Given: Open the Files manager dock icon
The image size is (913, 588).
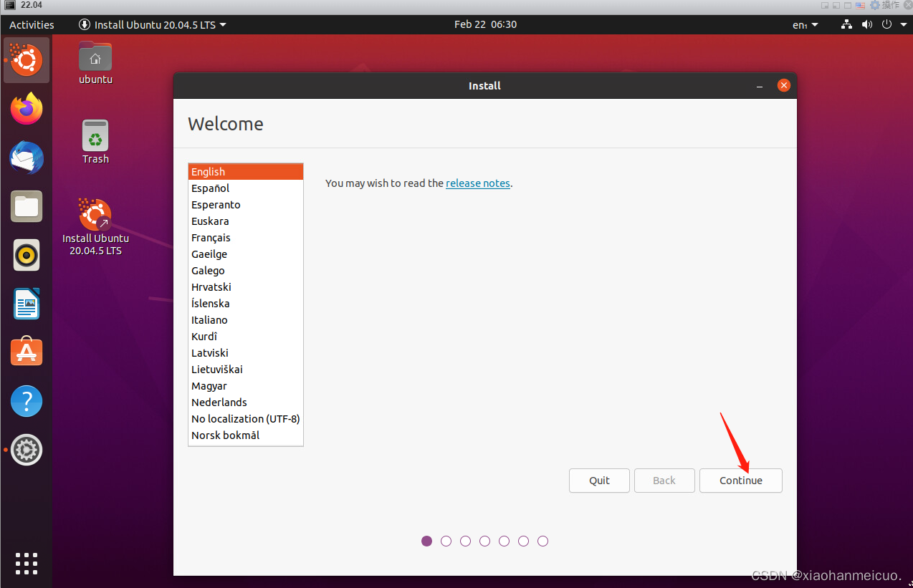Looking at the screenshot, I should pos(27,206).
